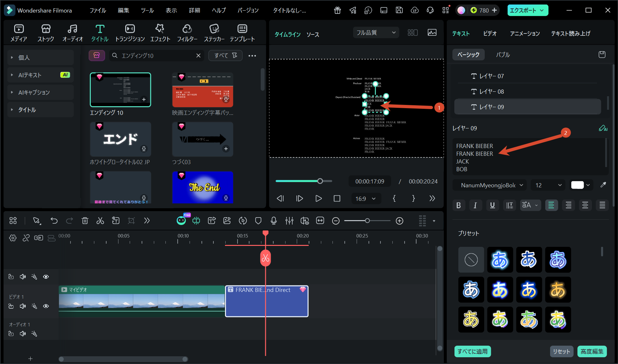Click the リセット button
Screen dimensions: 618x364
562,351
